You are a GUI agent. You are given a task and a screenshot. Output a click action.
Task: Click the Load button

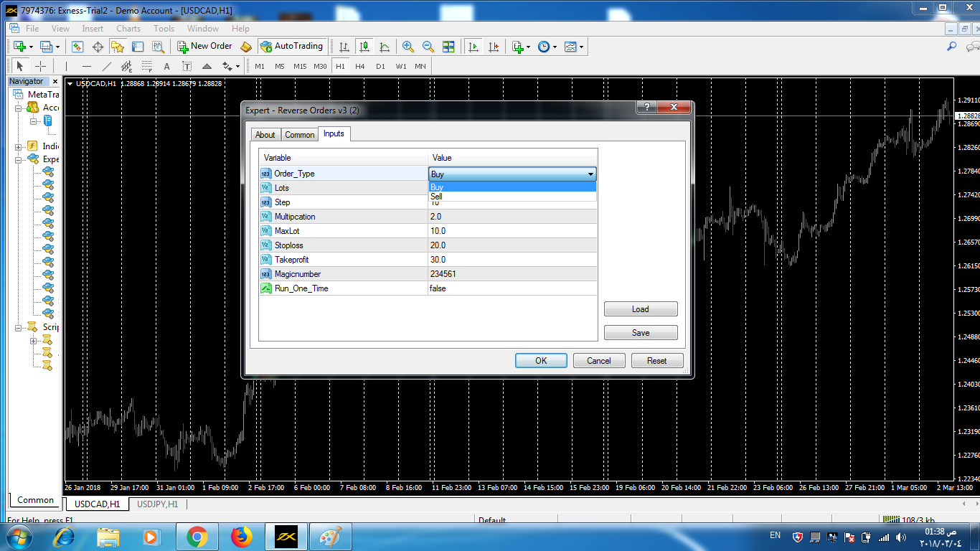[641, 309]
